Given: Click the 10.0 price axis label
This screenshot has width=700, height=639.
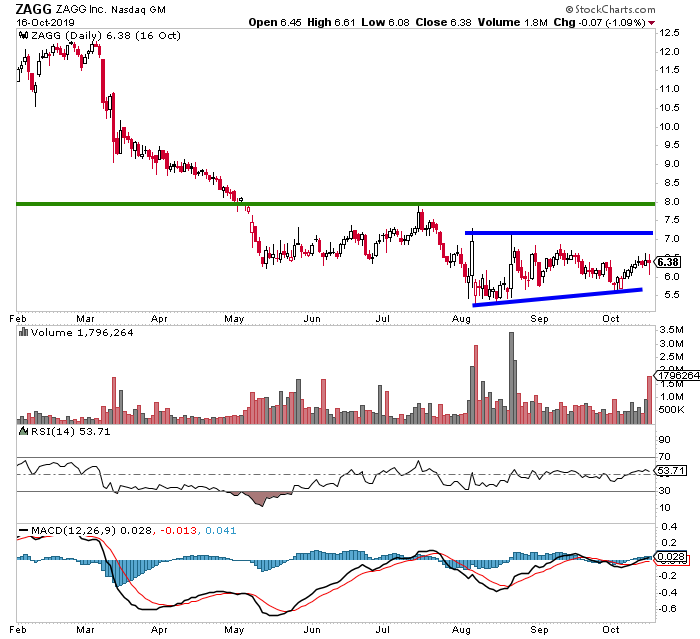Looking at the screenshot, I should [670, 127].
